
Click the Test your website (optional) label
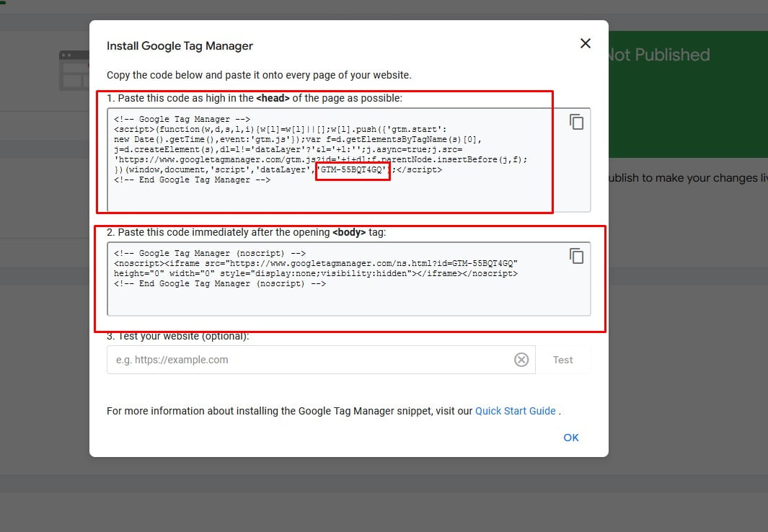pos(177,337)
